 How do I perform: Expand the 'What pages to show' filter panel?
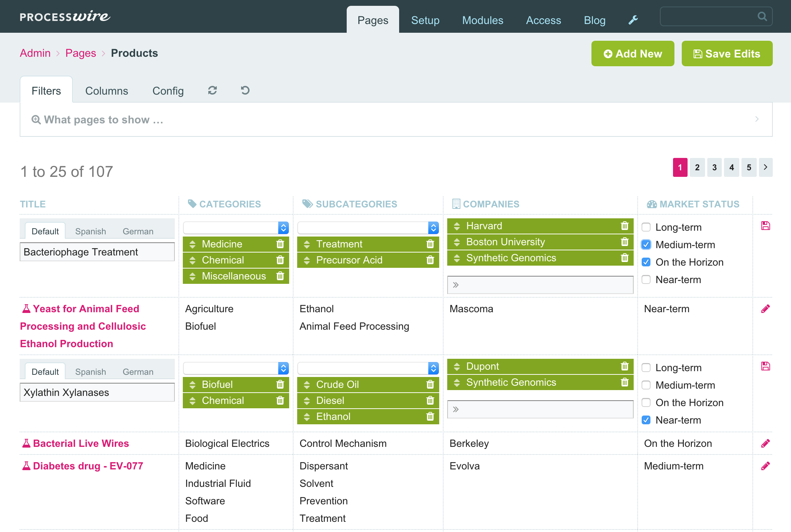point(396,119)
